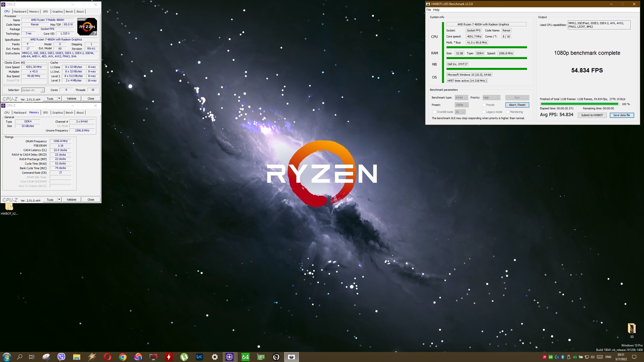Open Task View on the taskbar
The height and width of the screenshot is (362, 644).
31,357
